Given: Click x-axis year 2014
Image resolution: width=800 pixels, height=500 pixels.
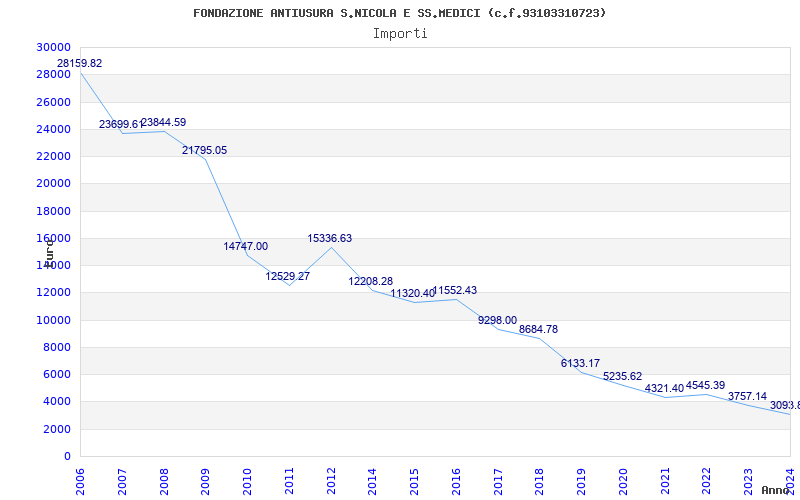Looking at the screenshot, I should [x=372, y=482].
